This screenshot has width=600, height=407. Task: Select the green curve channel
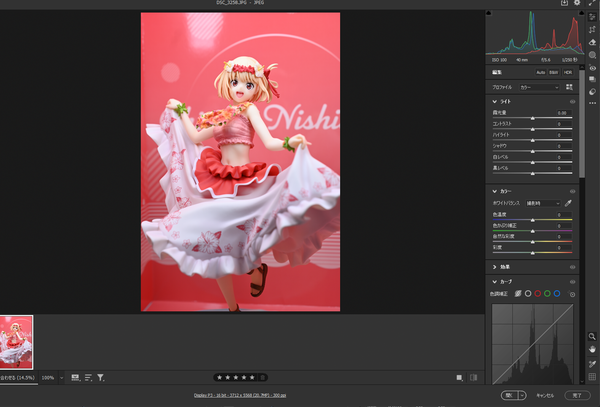coord(547,294)
